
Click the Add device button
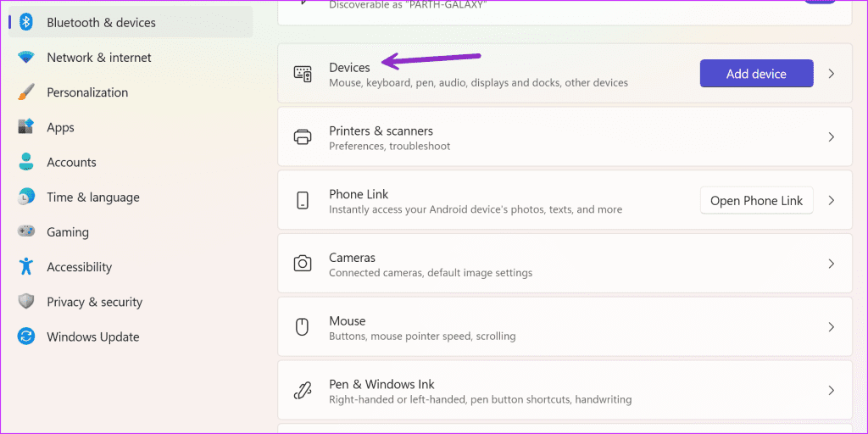(x=756, y=74)
